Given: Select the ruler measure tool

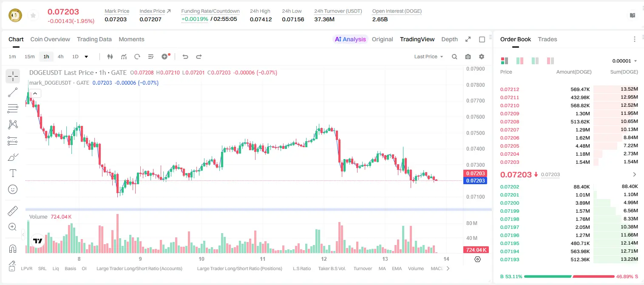Looking at the screenshot, I should tap(13, 211).
